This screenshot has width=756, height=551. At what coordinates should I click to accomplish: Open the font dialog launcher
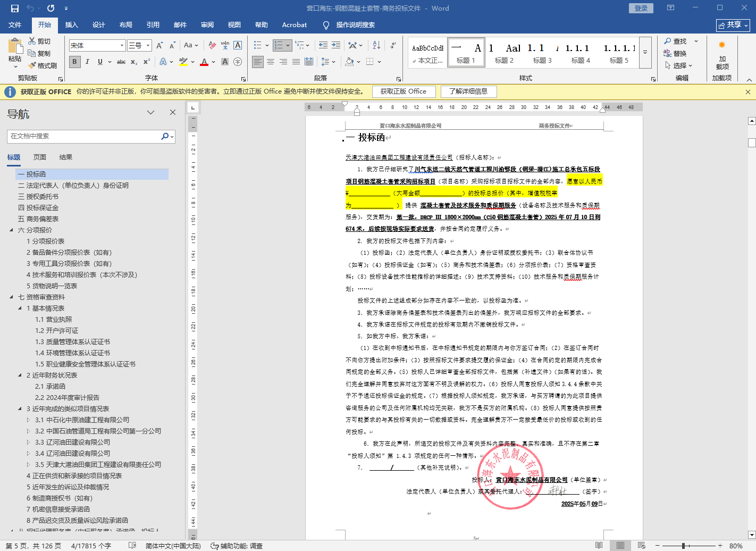[243, 79]
